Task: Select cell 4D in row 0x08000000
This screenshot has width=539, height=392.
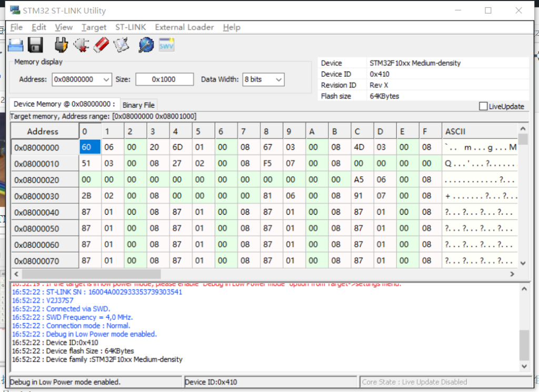Action: (362, 147)
